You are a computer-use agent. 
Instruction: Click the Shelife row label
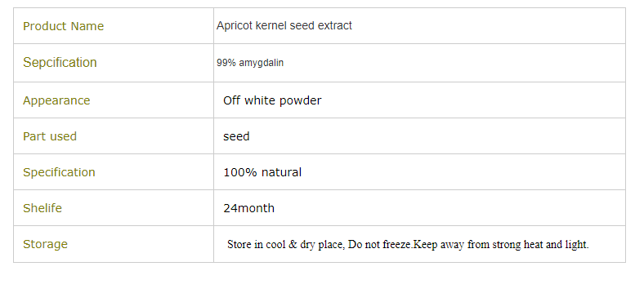(42, 208)
